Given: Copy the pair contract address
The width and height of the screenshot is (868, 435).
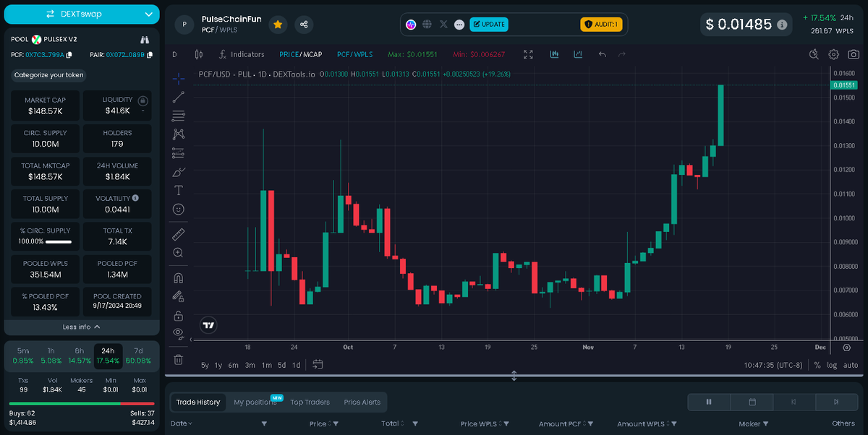Looking at the screenshot, I should point(150,54).
